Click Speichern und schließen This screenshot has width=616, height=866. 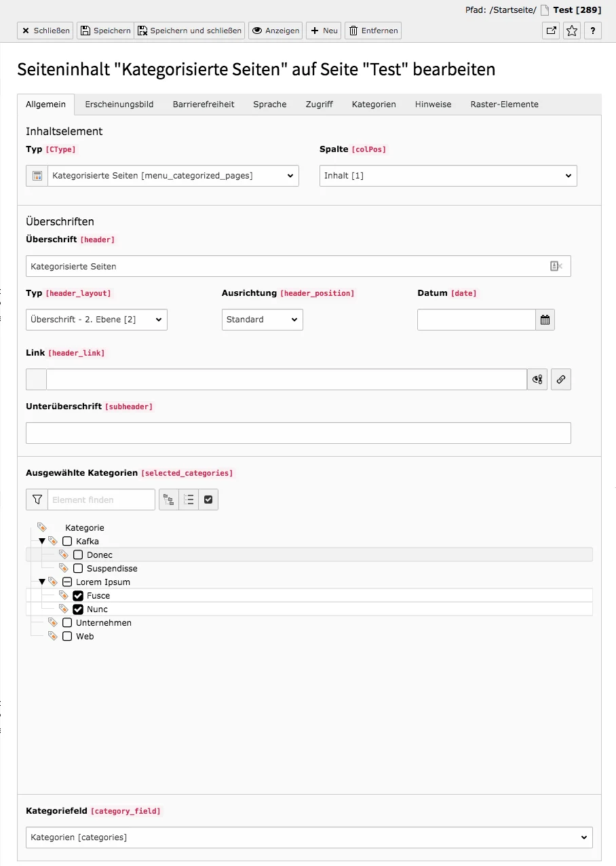click(x=189, y=31)
